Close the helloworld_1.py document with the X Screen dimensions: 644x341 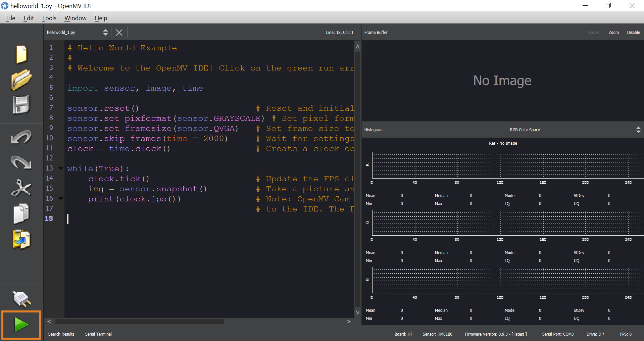119,32
